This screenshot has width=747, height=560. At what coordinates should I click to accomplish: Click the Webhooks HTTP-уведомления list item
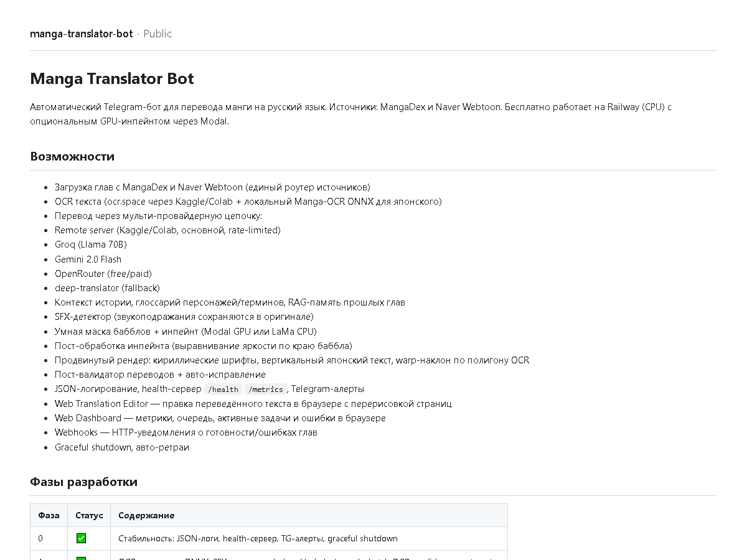pos(186,432)
